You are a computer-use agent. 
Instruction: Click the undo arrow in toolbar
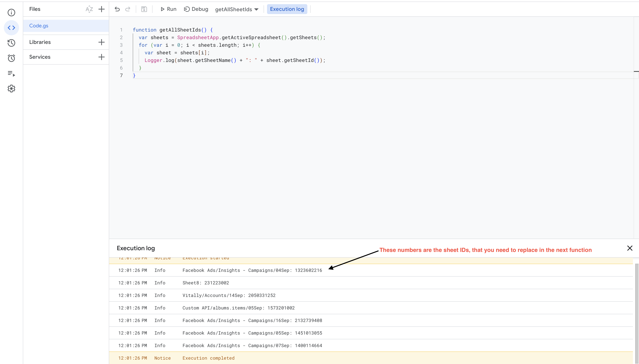click(x=117, y=9)
